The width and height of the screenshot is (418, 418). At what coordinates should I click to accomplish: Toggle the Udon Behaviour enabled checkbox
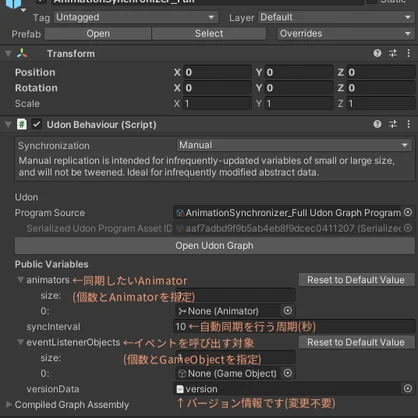(36, 124)
